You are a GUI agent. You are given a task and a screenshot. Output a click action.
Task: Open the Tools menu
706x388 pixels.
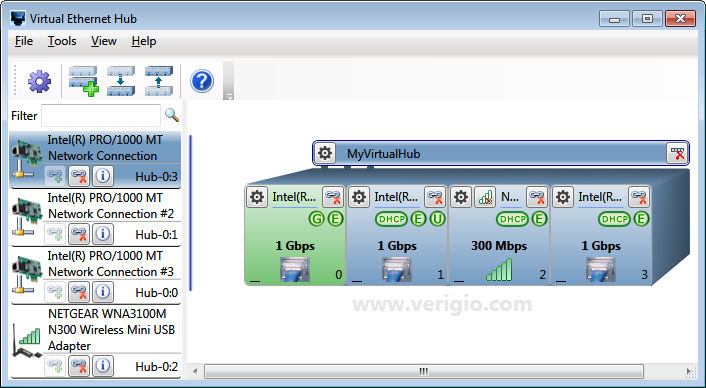tap(62, 41)
